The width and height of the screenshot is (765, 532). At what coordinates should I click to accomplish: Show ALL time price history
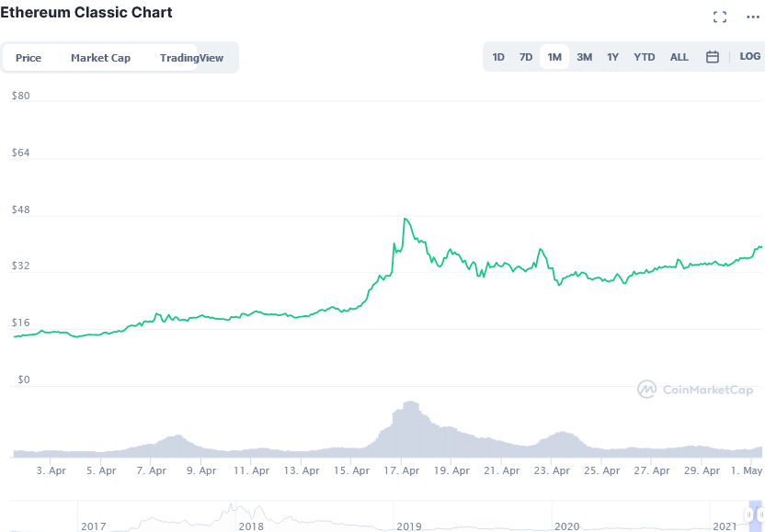coord(679,57)
